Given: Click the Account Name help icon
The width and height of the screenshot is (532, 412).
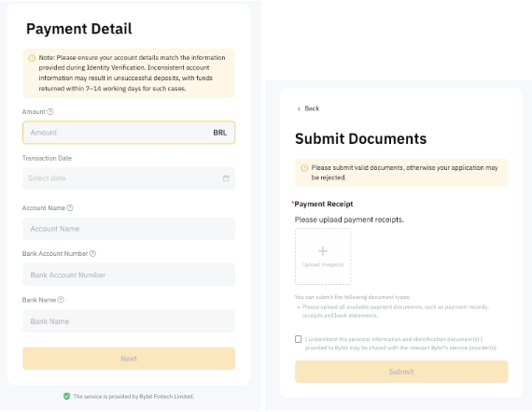Looking at the screenshot, I should pyautogui.click(x=70, y=207).
